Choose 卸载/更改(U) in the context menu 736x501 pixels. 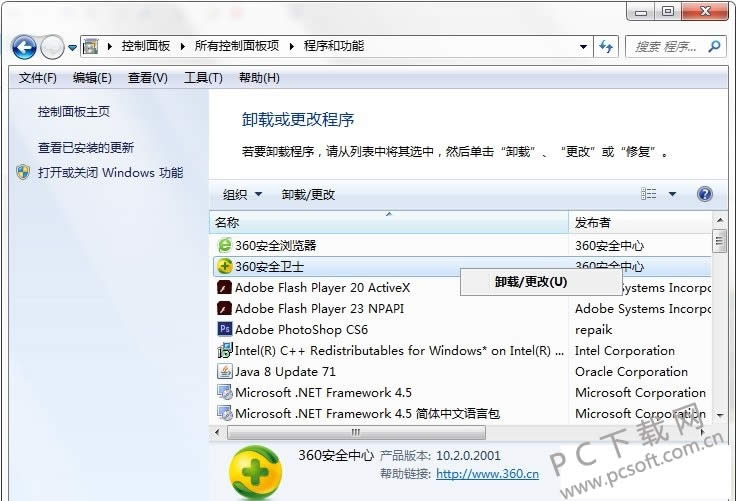click(x=530, y=282)
